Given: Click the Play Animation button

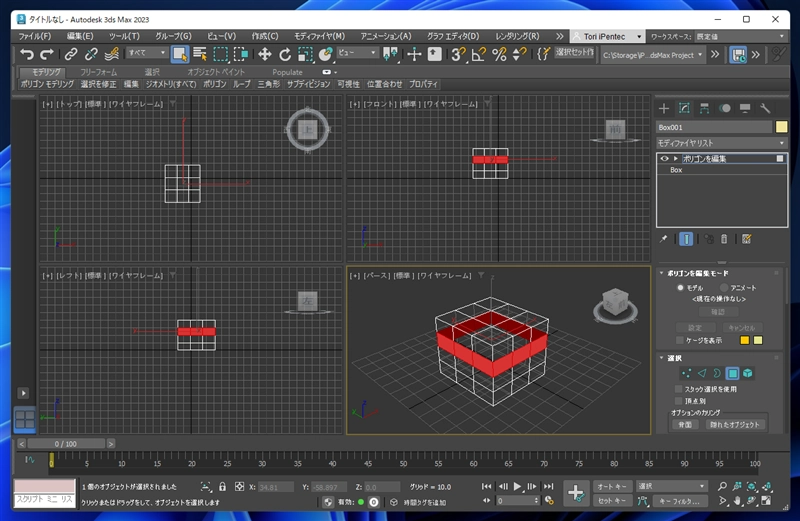Looking at the screenshot, I should coord(517,487).
